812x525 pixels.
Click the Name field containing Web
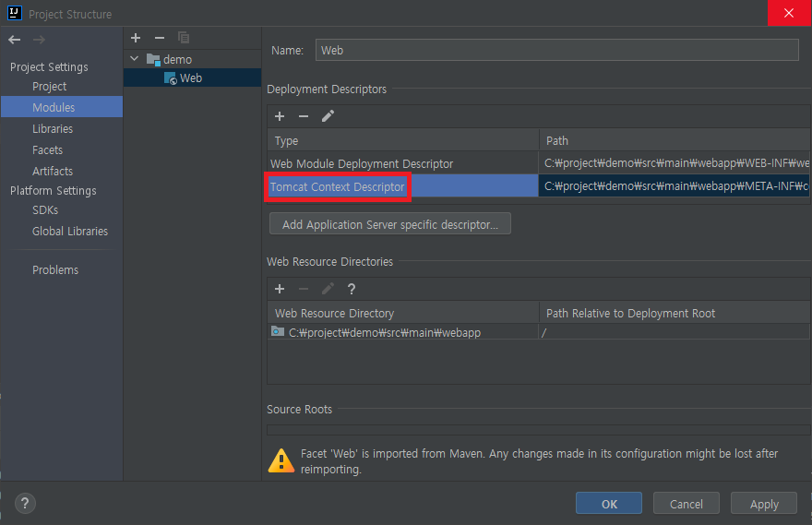click(556, 50)
